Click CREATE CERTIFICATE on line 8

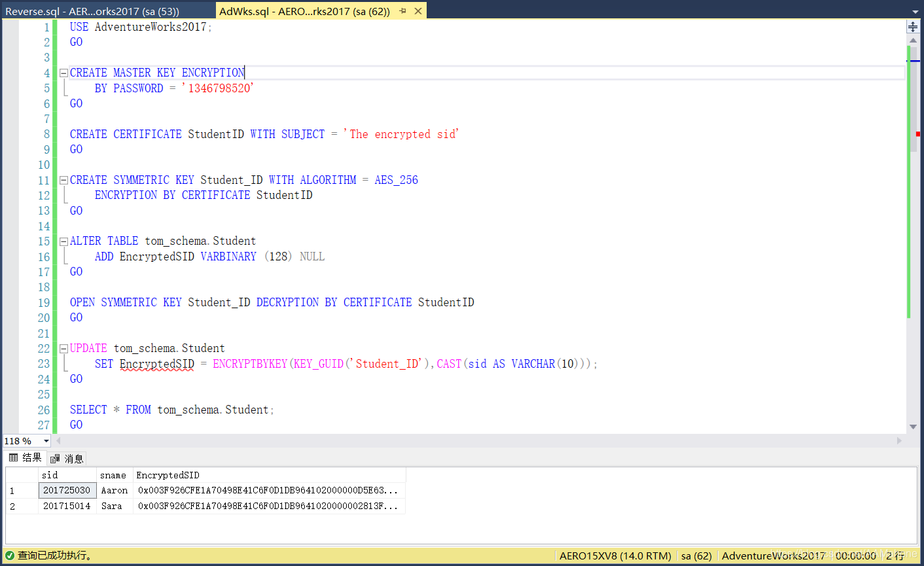(x=126, y=134)
